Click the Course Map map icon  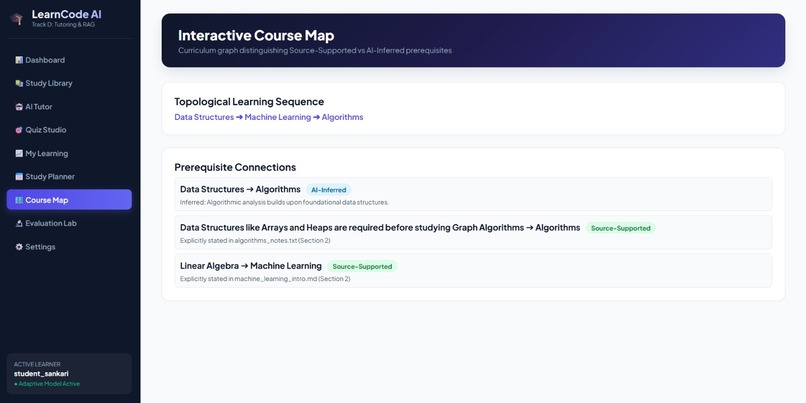(x=19, y=200)
